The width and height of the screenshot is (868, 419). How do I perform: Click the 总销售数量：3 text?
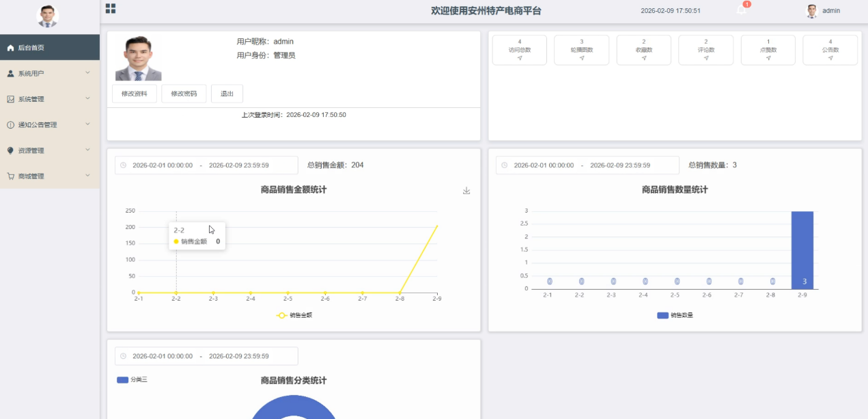click(x=712, y=165)
